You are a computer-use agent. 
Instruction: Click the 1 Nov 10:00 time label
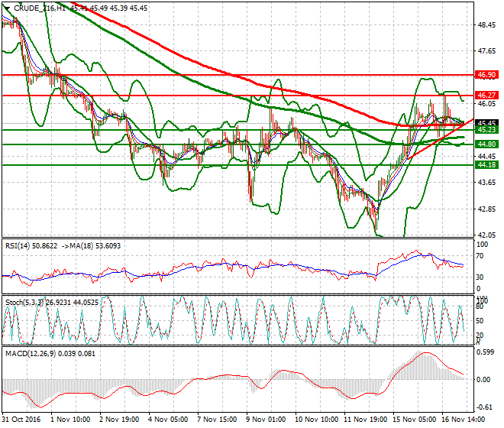(70, 420)
